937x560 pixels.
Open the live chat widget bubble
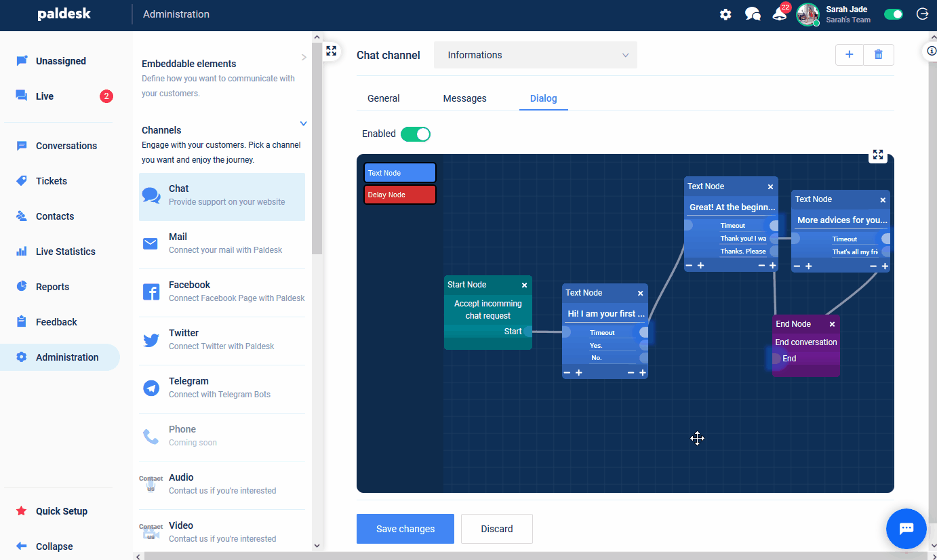(906, 529)
